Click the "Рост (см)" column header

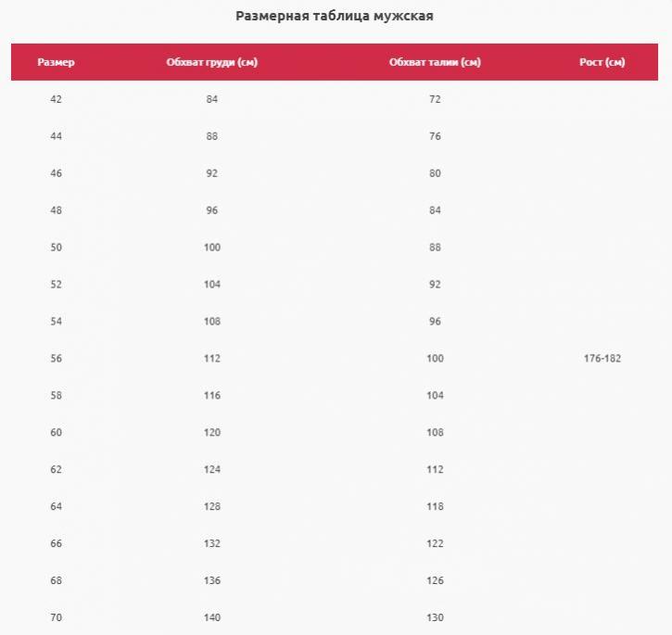(x=602, y=62)
